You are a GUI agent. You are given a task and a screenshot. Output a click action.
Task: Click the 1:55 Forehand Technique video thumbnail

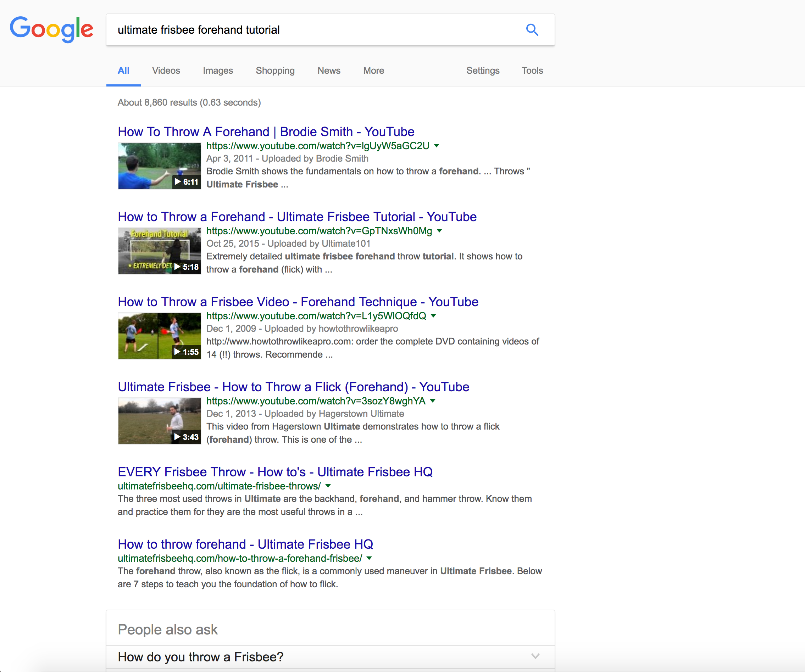click(159, 336)
